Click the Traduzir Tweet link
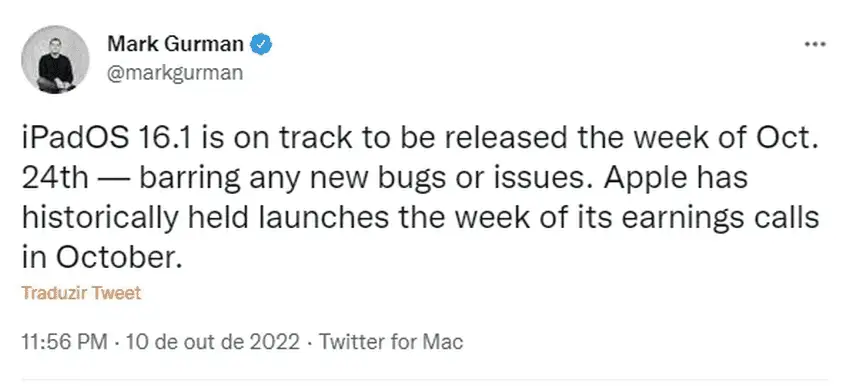The width and height of the screenshot is (850, 386). [x=81, y=293]
